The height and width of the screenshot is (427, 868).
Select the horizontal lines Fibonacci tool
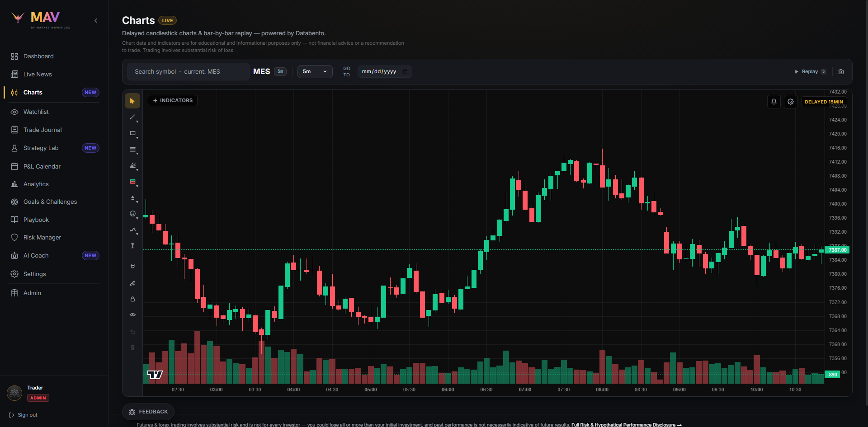[132, 150]
